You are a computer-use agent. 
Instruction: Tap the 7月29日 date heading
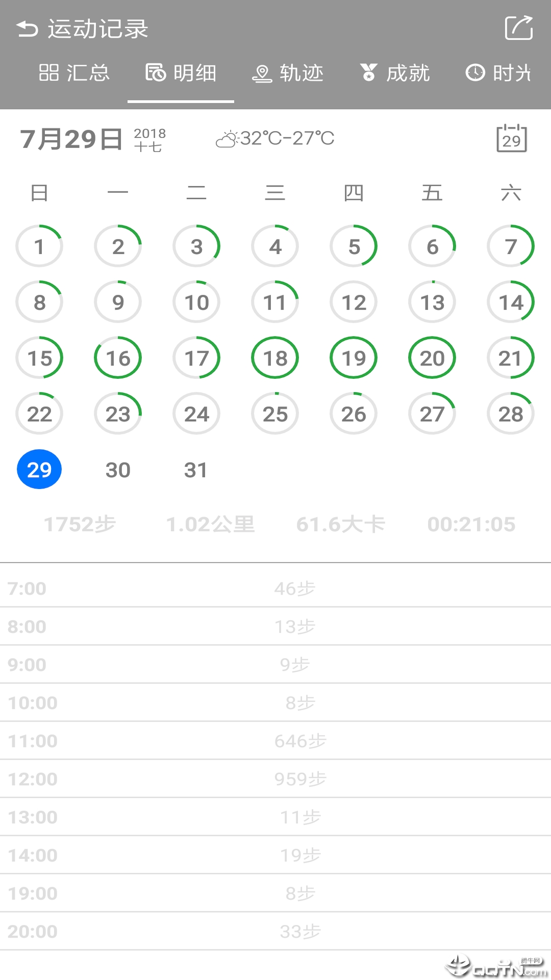pos(71,139)
